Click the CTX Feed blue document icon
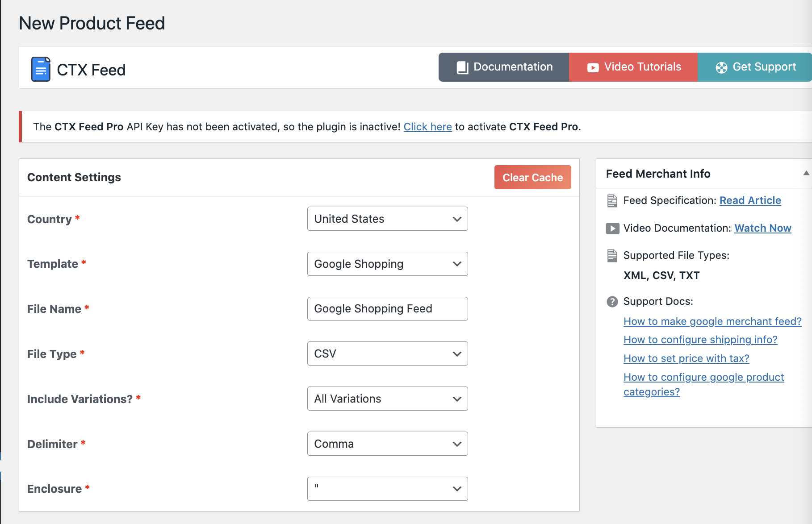Screen dimensions: 812x524 coord(41,68)
